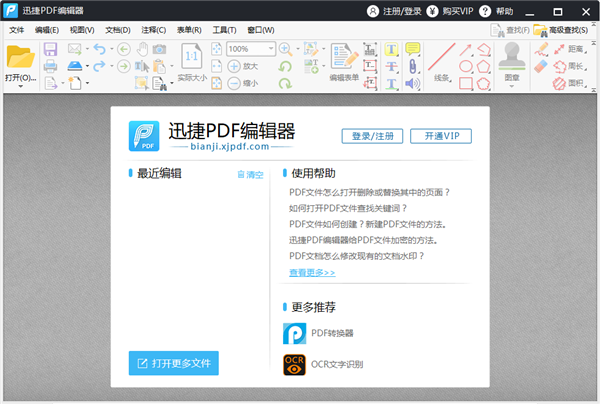Screen dimensions: 600x404
Task: Click Open More Files (打开更多文件) button
Action: pos(174,363)
